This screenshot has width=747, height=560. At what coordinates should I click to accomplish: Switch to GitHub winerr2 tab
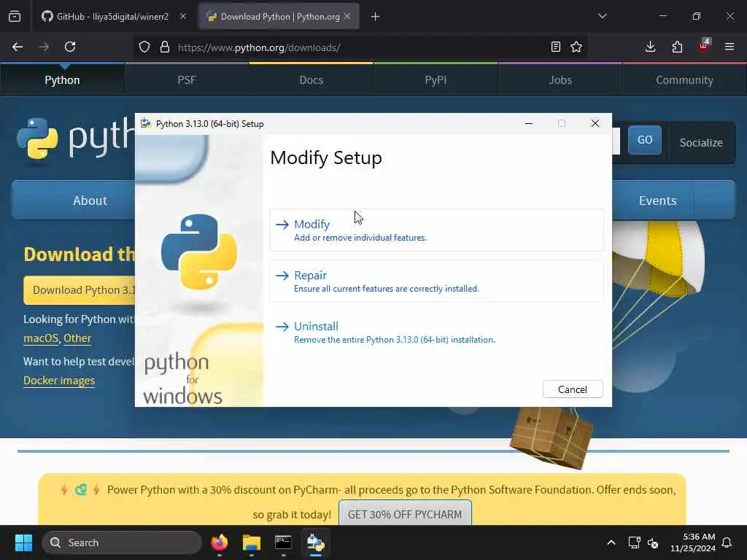coord(112,17)
